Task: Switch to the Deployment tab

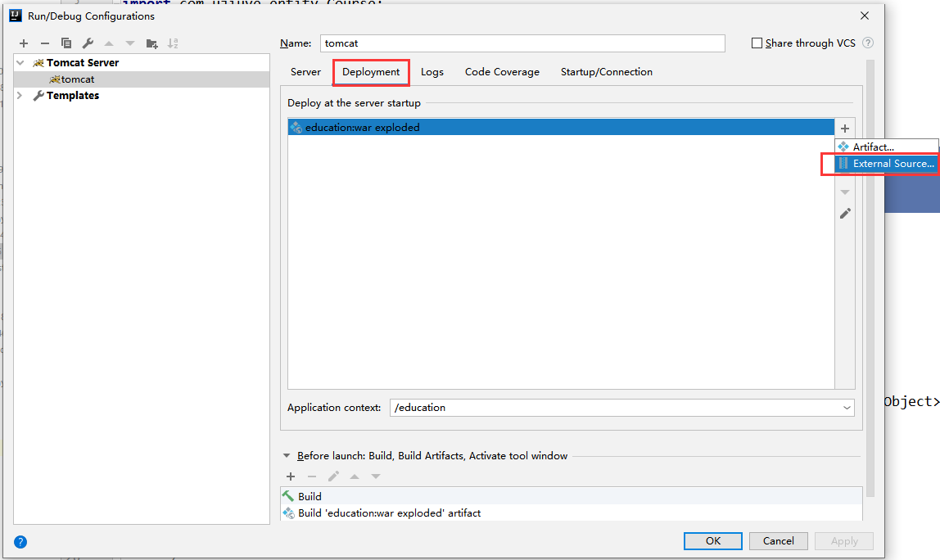Action: pyautogui.click(x=371, y=72)
